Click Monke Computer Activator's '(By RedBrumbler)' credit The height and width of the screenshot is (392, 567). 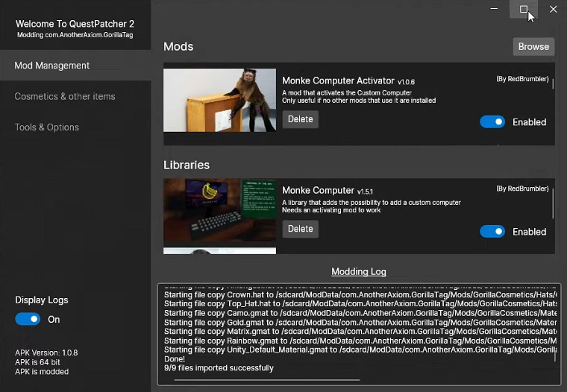(522, 79)
